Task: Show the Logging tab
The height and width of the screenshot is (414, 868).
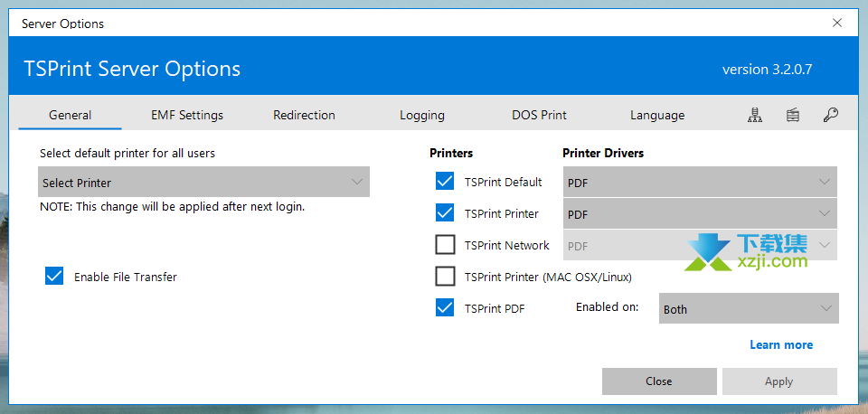Action: (422, 115)
